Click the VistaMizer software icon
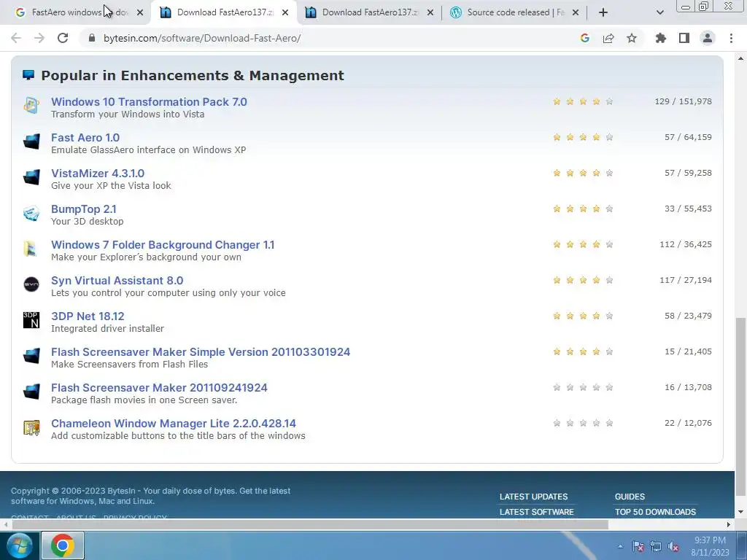 click(x=31, y=177)
